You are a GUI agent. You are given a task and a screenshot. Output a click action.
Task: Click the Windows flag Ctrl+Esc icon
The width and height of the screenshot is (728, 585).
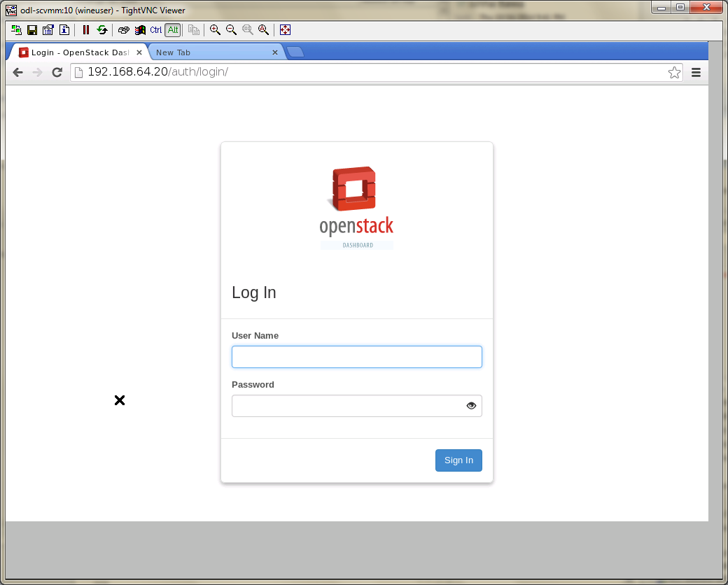click(x=140, y=30)
